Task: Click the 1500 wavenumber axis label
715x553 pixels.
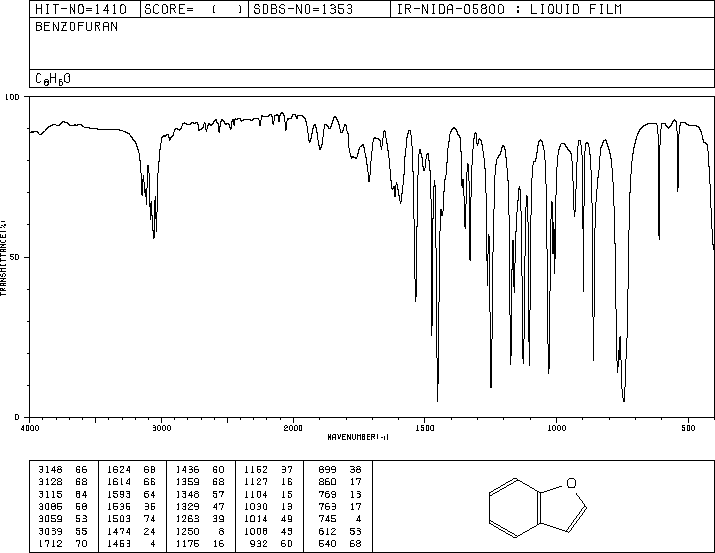Action: point(425,428)
